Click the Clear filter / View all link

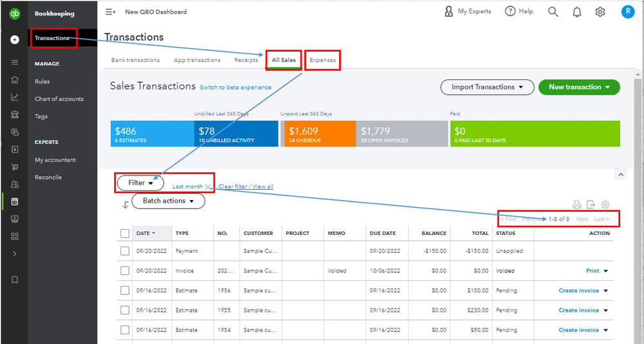click(246, 187)
